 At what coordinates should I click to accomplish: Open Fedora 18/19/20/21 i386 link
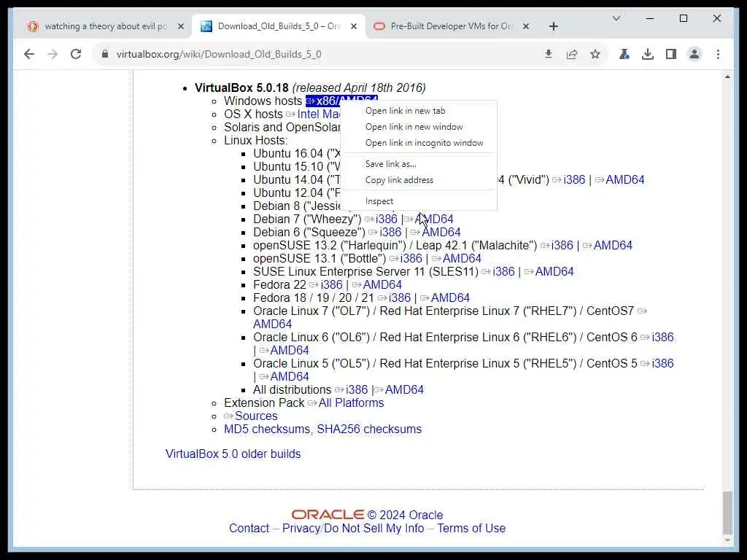pos(400,297)
